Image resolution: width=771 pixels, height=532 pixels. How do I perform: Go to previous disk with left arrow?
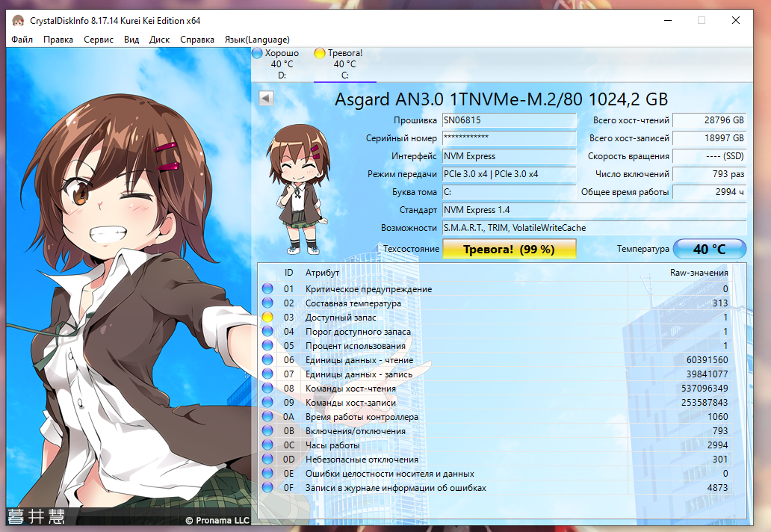[x=266, y=99]
